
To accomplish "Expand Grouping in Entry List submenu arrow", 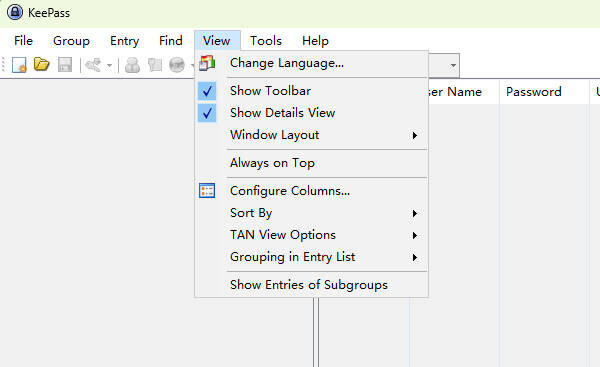I will 415,258.
